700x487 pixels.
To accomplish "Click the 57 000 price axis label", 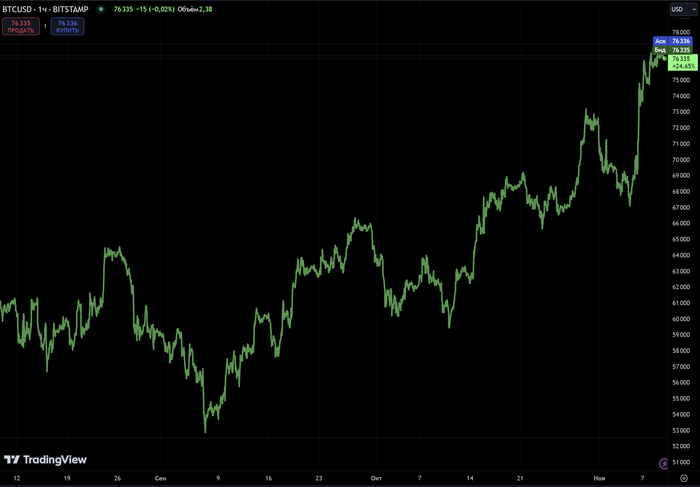I will pos(681,366).
